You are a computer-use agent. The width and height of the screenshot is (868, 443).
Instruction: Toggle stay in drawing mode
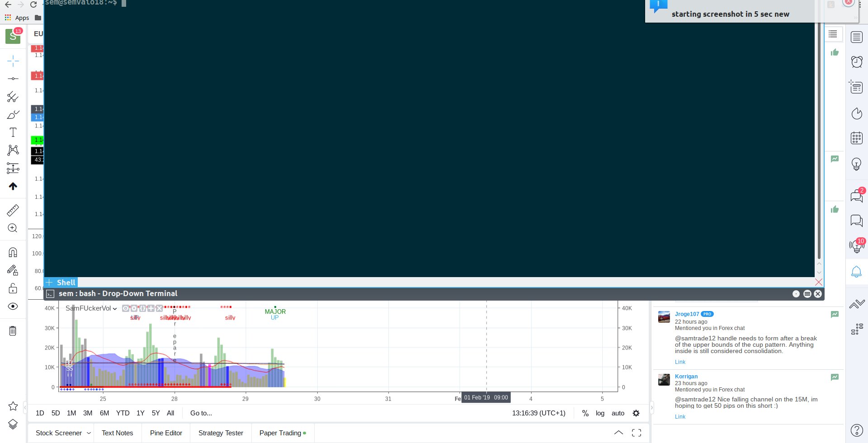click(13, 270)
